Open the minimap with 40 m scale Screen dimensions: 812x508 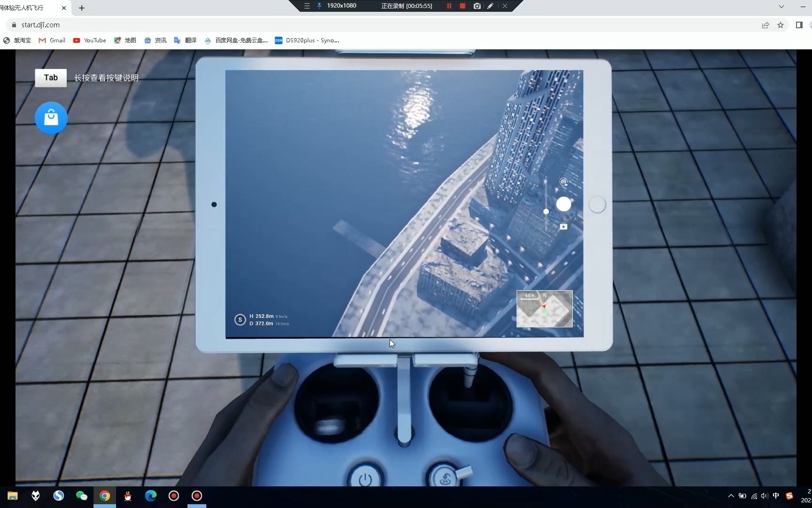pos(544,309)
